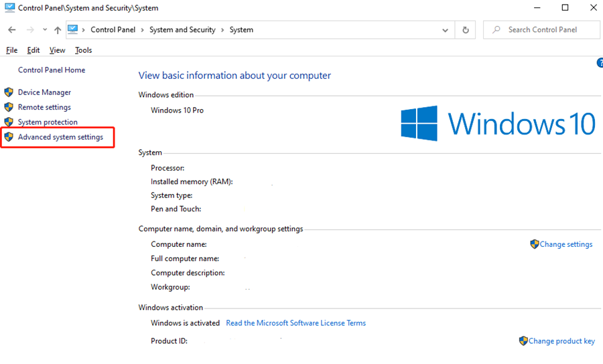This screenshot has height=364, width=603.
Task: Open Remote settings
Action: tap(44, 107)
